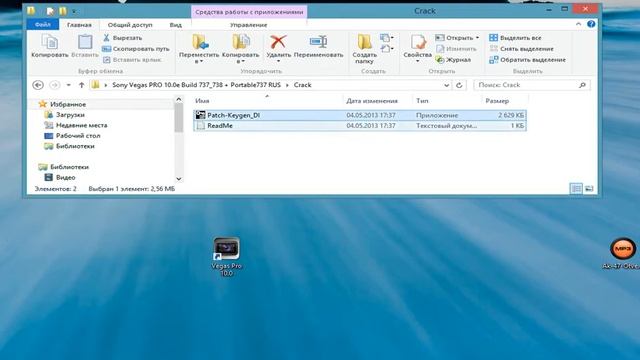Select Вырезать in the clipboard group

[122, 38]
